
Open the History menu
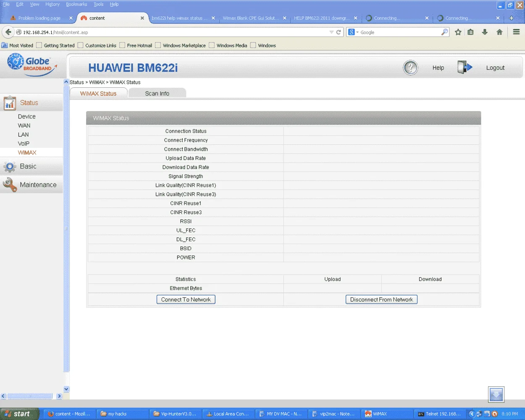[x=52, y=4]
